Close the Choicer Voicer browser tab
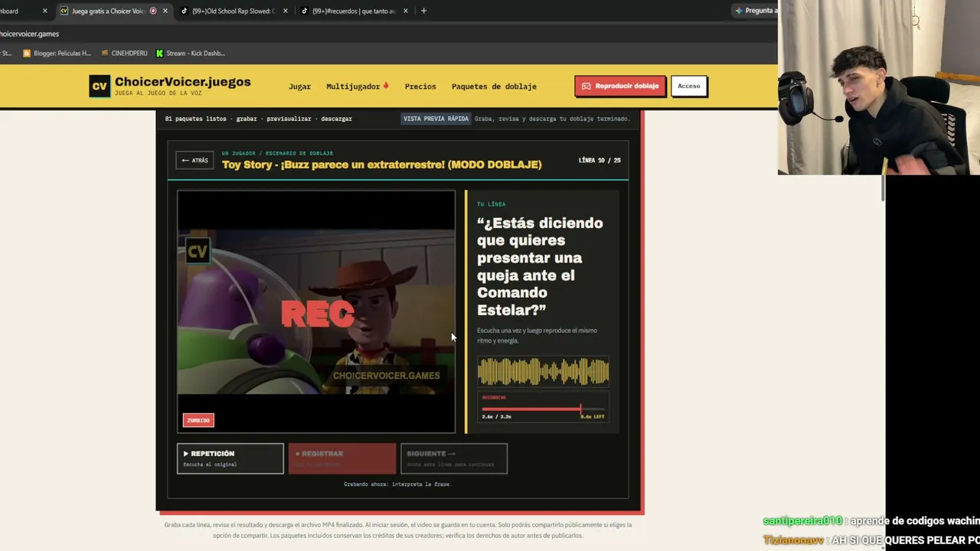 coord(165,11)
